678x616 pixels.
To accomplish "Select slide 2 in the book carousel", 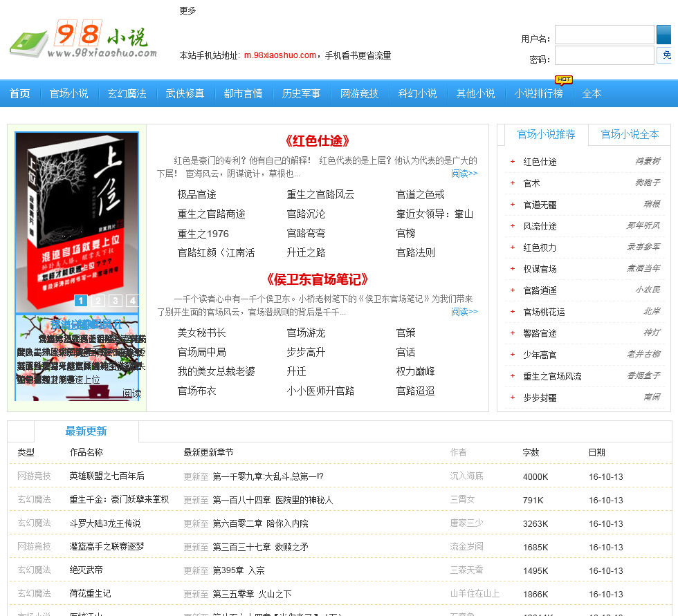I will 98,301.
